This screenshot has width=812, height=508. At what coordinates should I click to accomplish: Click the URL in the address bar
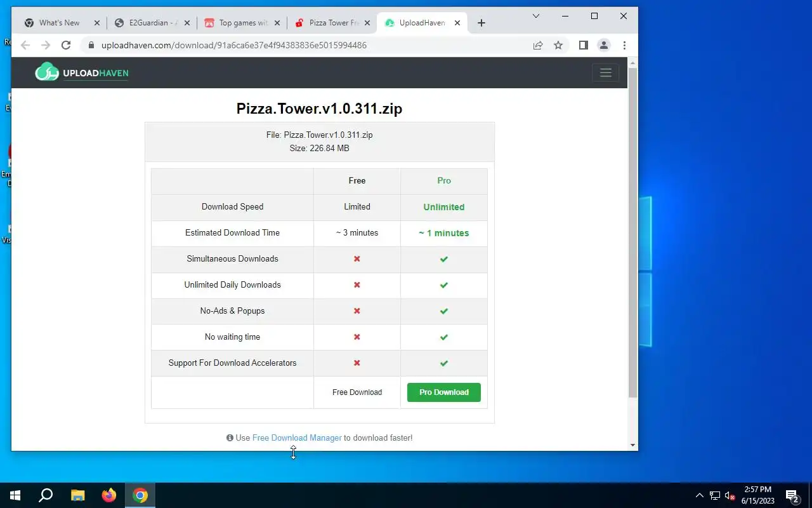click(234, 45)
